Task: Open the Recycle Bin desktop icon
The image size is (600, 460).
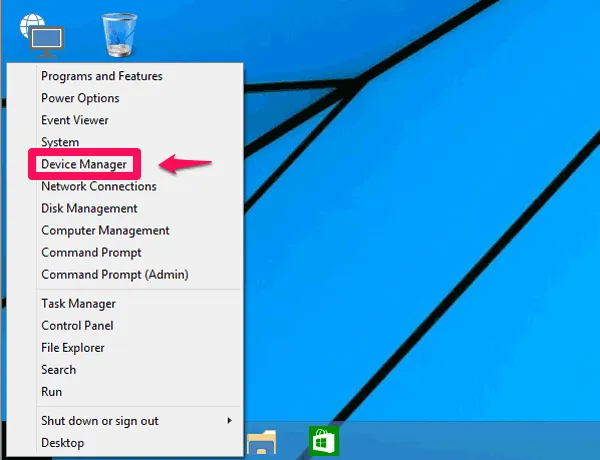Action: click(120, 35)
